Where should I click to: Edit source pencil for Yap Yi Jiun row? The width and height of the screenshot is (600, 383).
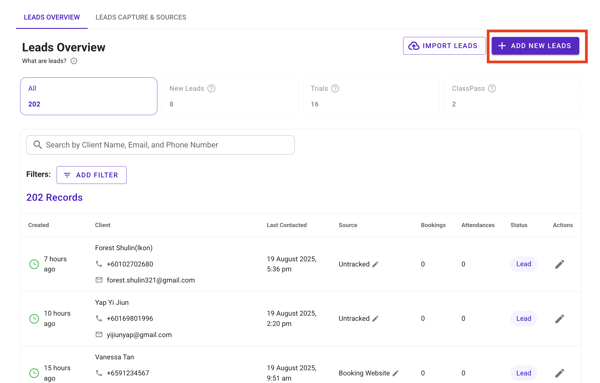point(375,318)
